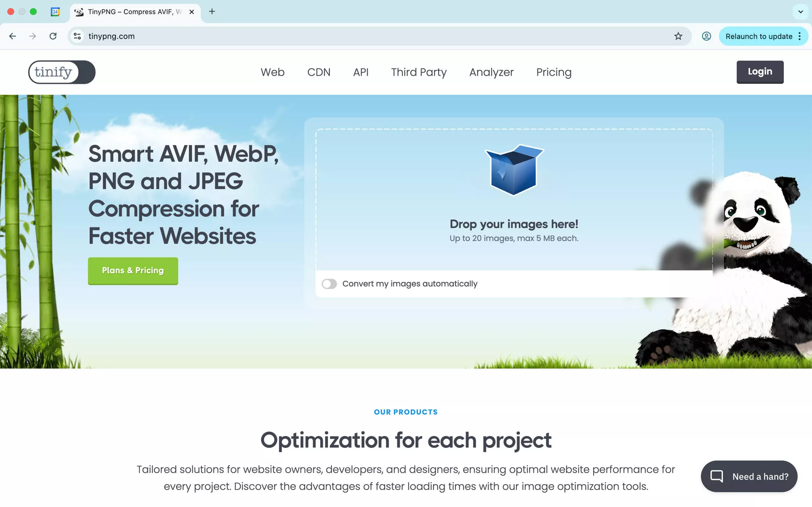Open the API menu item
This screenshot has width=812, height=507.
(x=361, y=72)
